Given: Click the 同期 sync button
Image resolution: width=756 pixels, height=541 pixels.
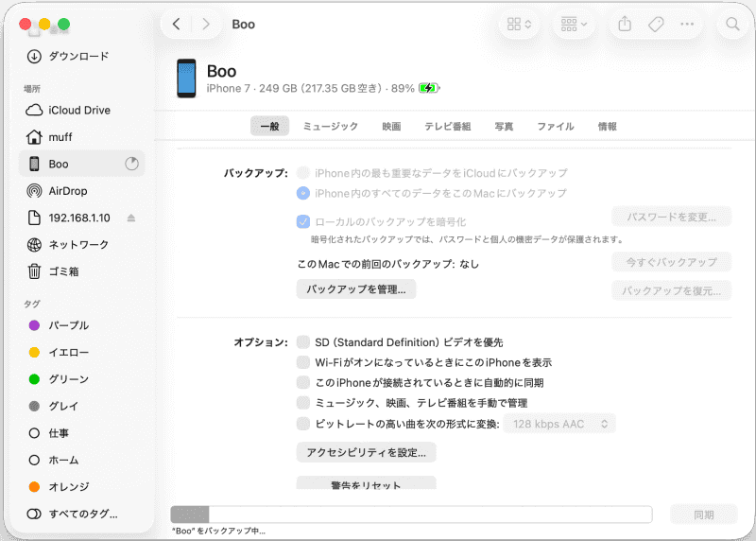Looking at the screenshot, I should (703, 515).
